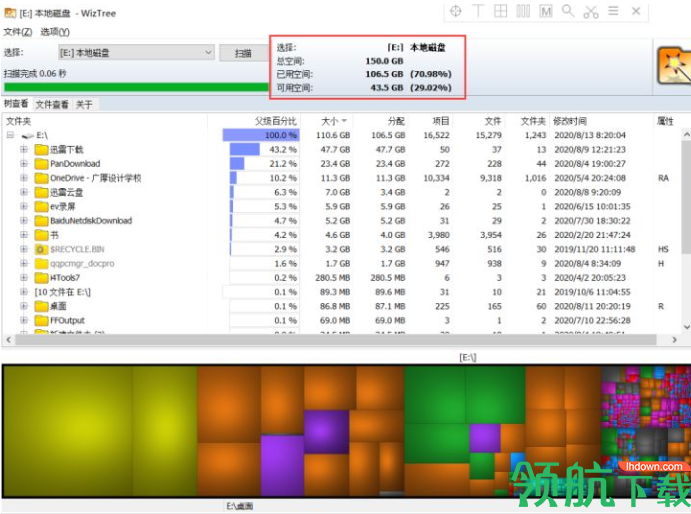Click the 280.5 MB size value for i4Tools7
Viewport: 691px width, 514px height.
coord(333,278)
